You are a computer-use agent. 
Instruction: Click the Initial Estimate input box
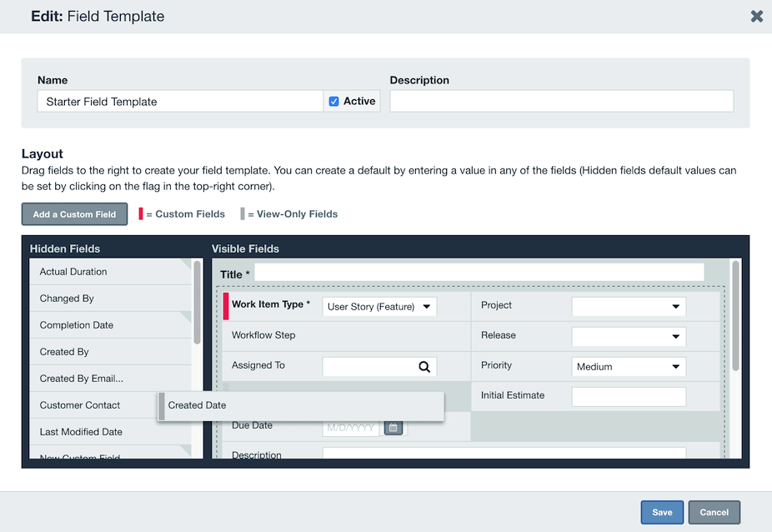[629, 397]
